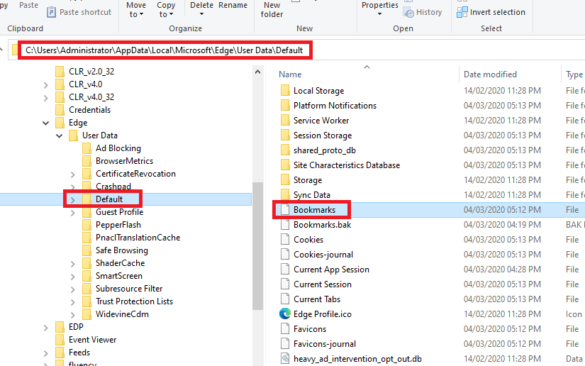This screenshot has height=366, width=585.
Task: Open the Move to dropdown
Action: [x=136, y=9]
